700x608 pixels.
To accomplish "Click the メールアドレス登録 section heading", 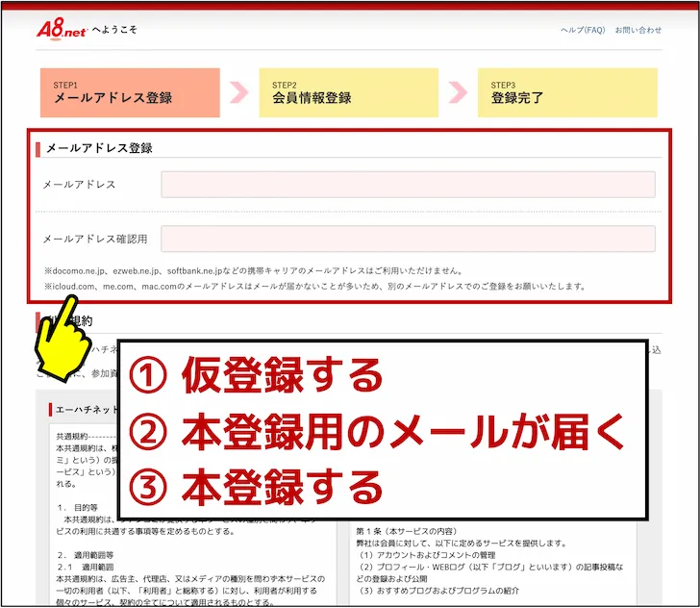I will (99, 148).
